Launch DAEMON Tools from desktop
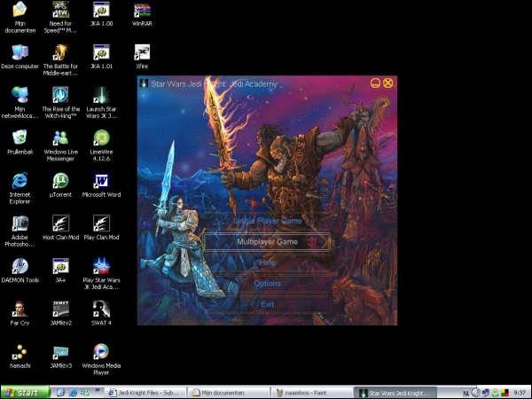The height and width of the screenshot is (399, 532). pyautogui.click(x=20, y=266)
